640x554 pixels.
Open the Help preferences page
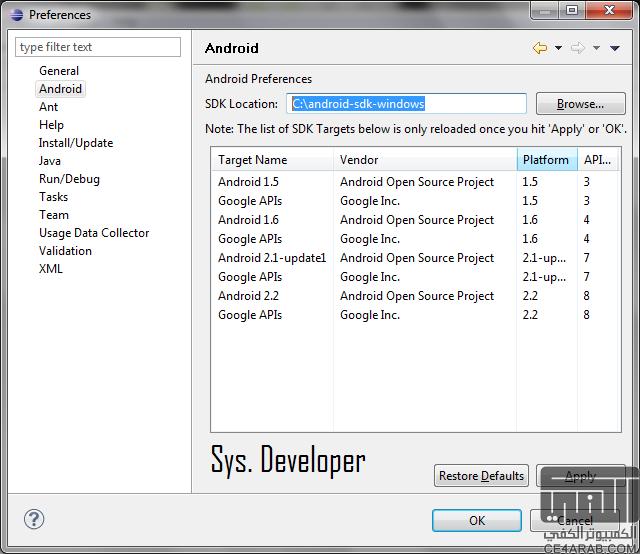click(51, 125)
